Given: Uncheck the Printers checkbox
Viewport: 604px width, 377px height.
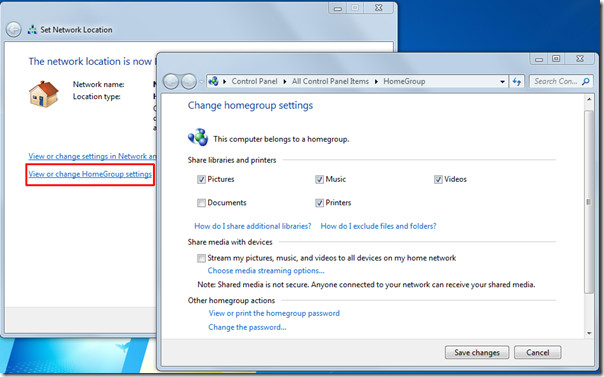Looking at the screenshot, I should point(319,203).
